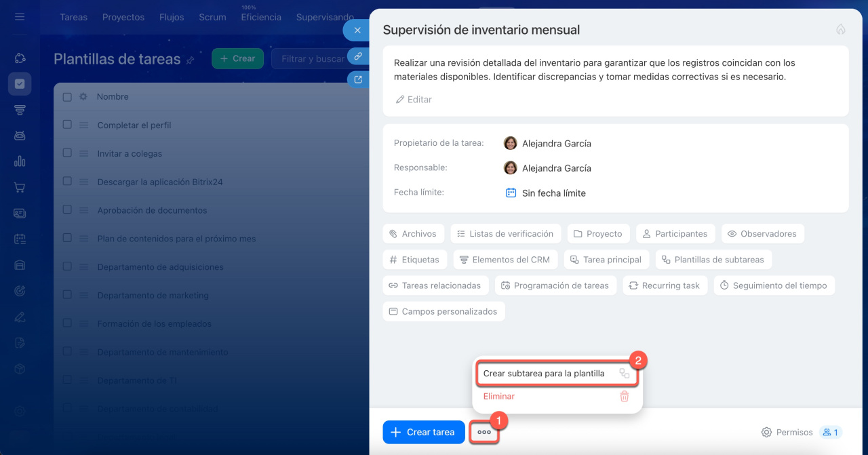Open Permisos settings at panel bottom

pyautogui.click(x=787, y=432)
